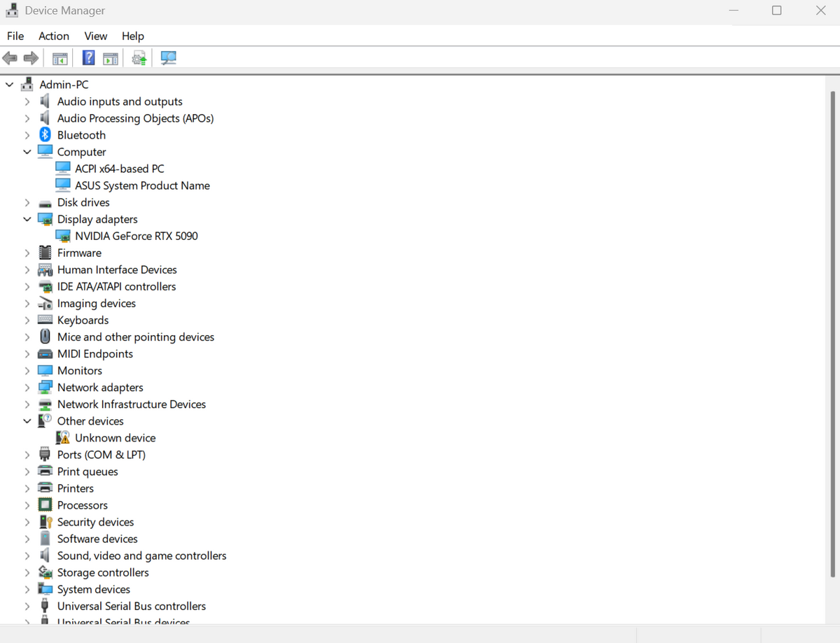Expand Sound, video and game controllers
This screenshot has width=840, height=643.
[x=27, y=556]
